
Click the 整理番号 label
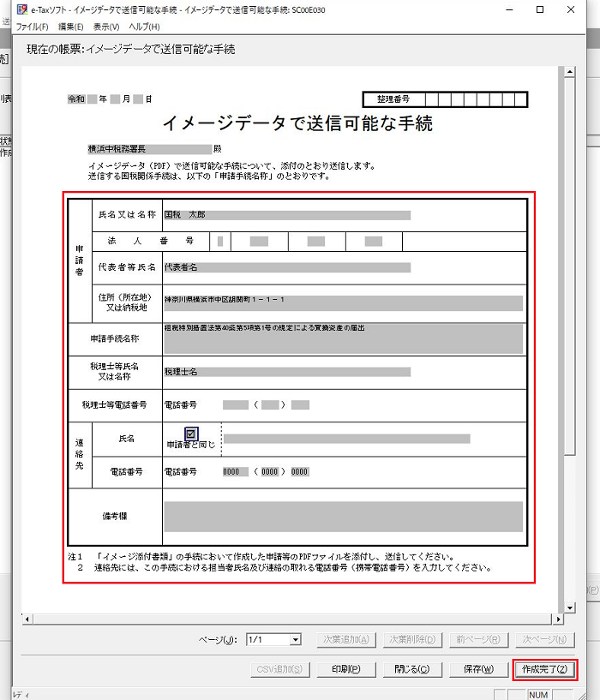(x=393, y=99)
